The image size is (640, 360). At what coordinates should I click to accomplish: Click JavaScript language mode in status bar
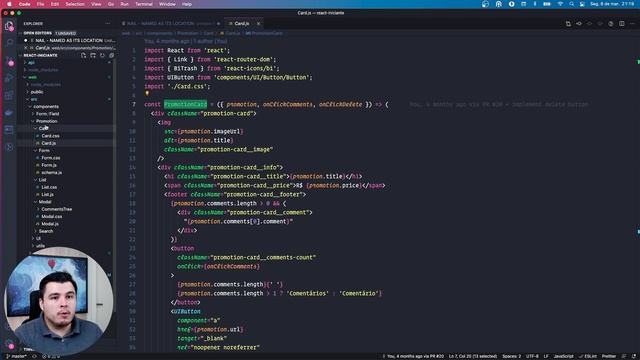(x=563, y=356)
